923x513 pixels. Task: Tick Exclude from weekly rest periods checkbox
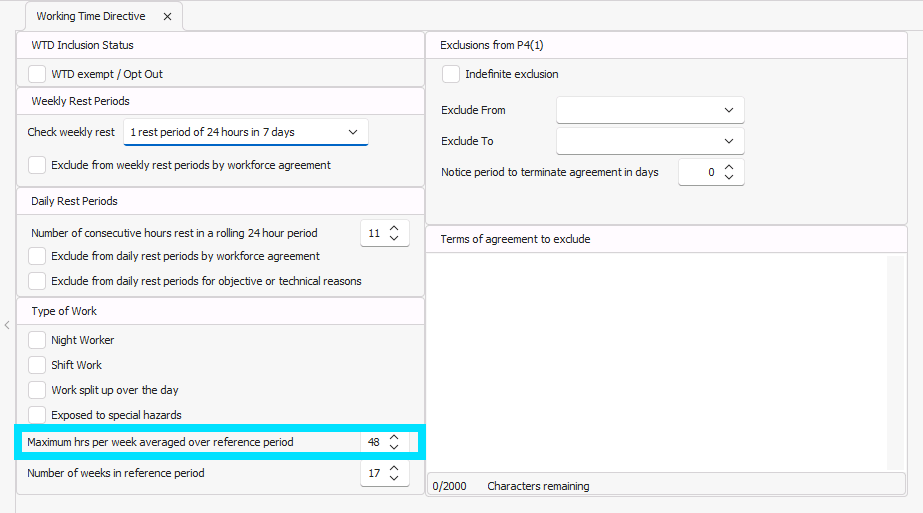(x=37, y=165)
